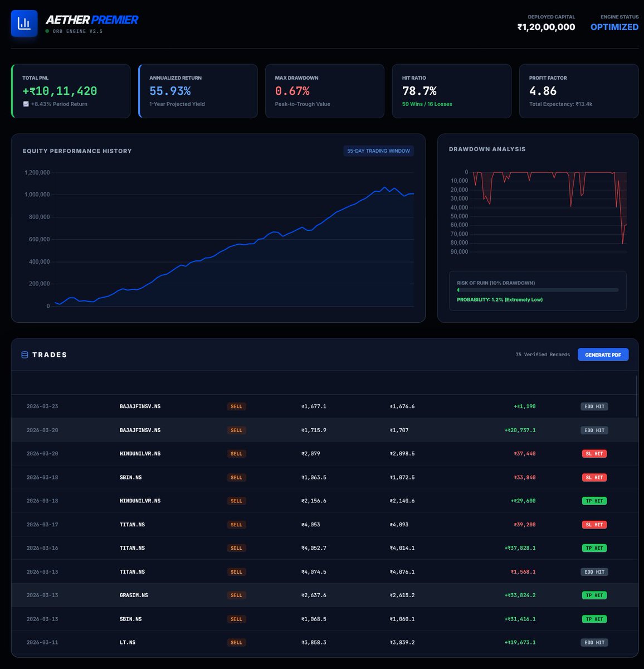644x669 pixels.
Task: Click the 55.93% annualized return value
Action: [x=170, y=91]
